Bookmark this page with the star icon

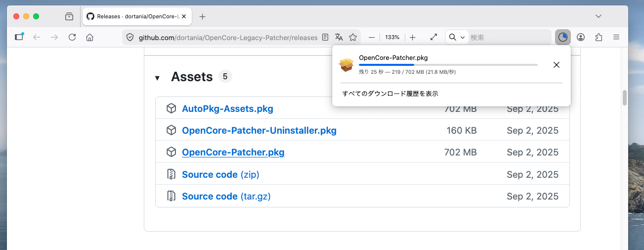(353, 37)
